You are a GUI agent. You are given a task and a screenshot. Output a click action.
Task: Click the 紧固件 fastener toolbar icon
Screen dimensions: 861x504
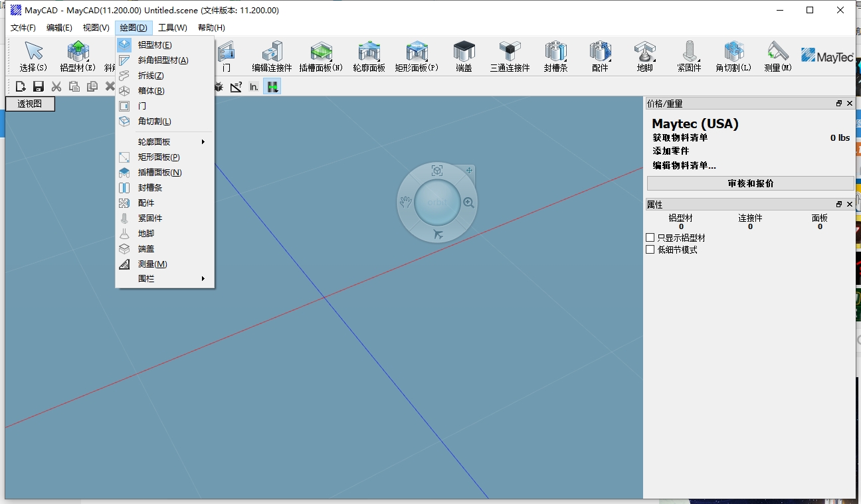(x=689, y=56)
